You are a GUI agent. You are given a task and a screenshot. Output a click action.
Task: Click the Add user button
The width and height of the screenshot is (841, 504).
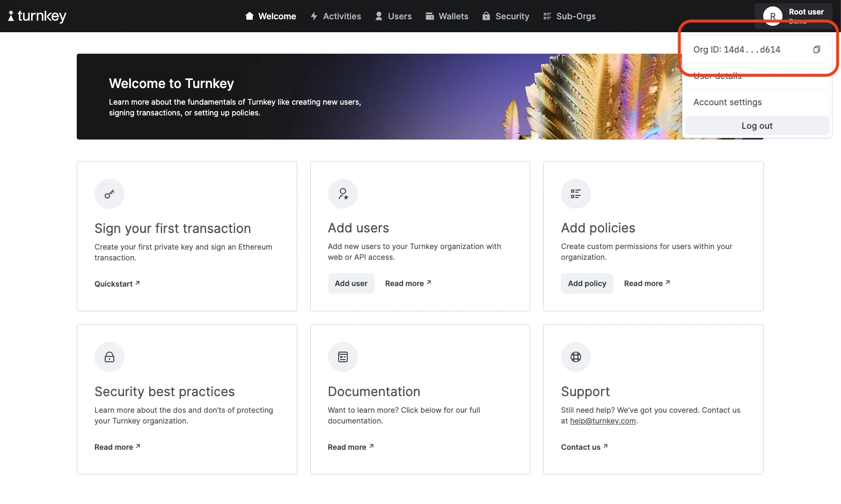(351, 283)
